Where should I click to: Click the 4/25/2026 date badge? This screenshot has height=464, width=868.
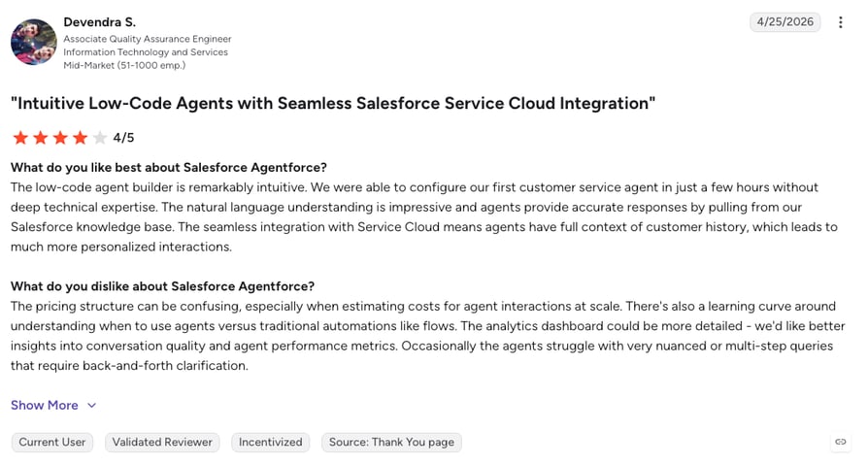coord(785,22)
